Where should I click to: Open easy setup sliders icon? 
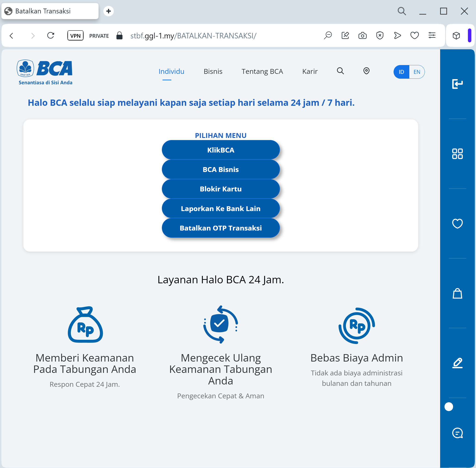(x=432, y=36)
